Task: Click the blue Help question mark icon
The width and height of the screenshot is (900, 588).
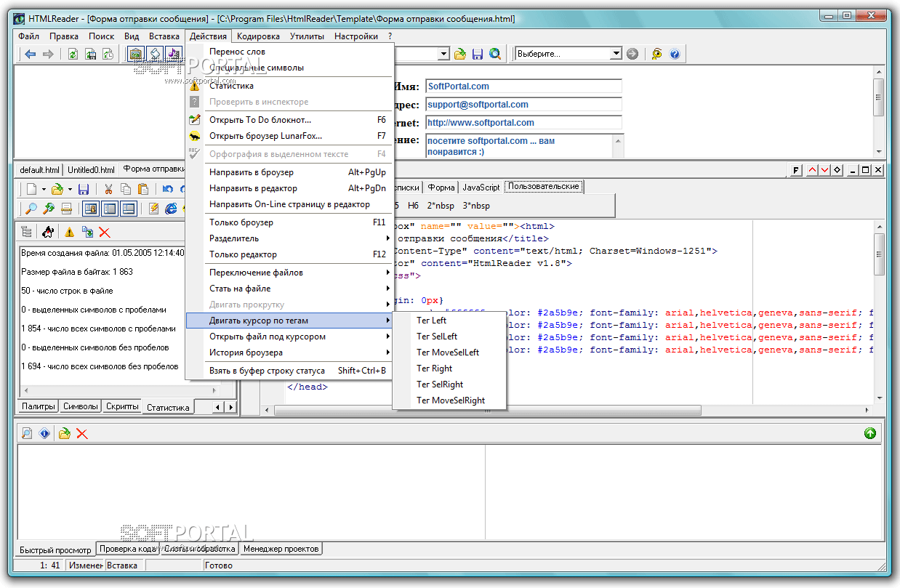Action: [x=675, y=54]
